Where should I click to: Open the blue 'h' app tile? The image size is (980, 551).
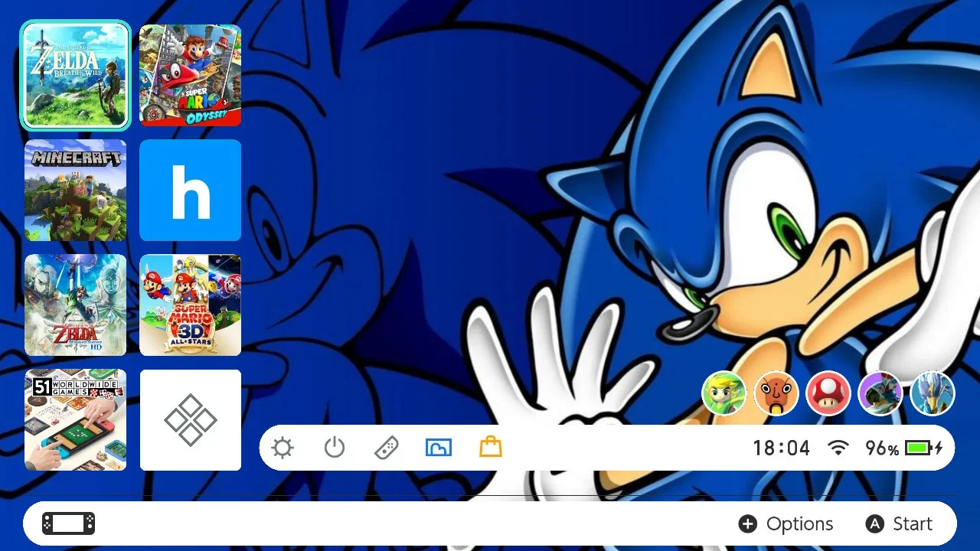point(190,190)
